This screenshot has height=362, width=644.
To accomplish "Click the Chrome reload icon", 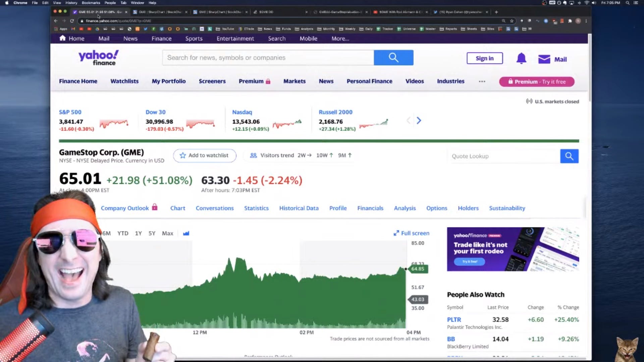I will click(x=72, y=21).
